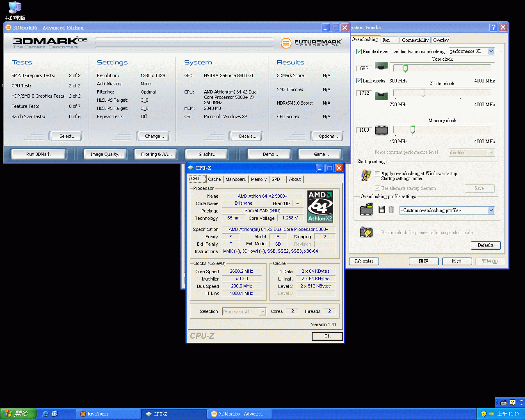525x420 pixels.
Task: Open the My Computer desktop icon
Action: point(15,10)
